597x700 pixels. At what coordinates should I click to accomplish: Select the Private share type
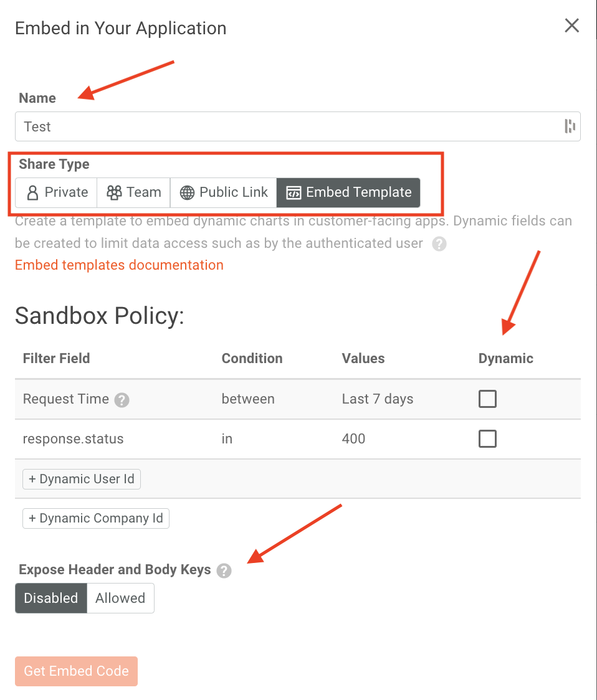[x=57, y=192]
